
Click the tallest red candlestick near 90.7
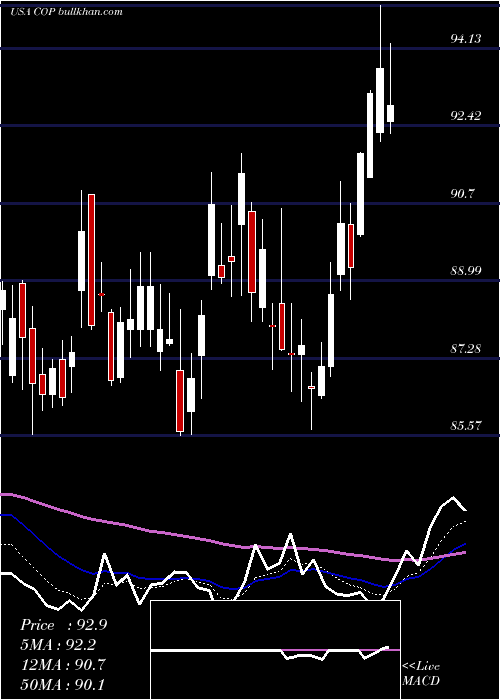[x=91, y=260]
